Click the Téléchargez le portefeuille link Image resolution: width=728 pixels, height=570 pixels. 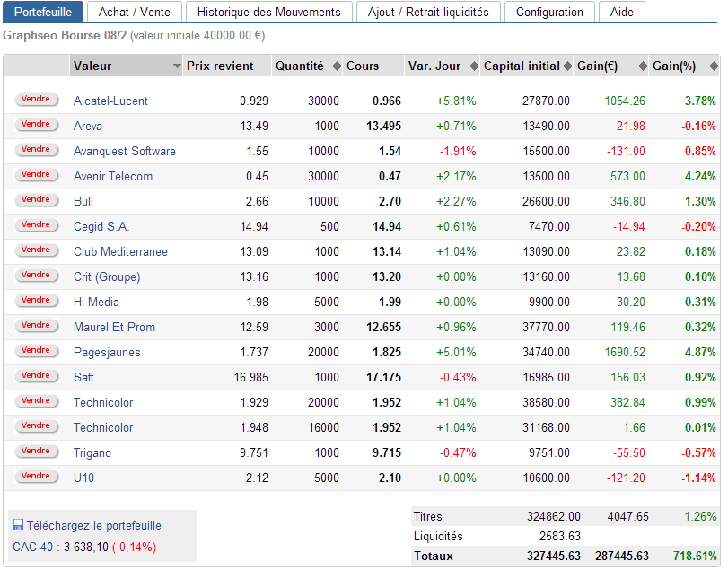(94, 526)
